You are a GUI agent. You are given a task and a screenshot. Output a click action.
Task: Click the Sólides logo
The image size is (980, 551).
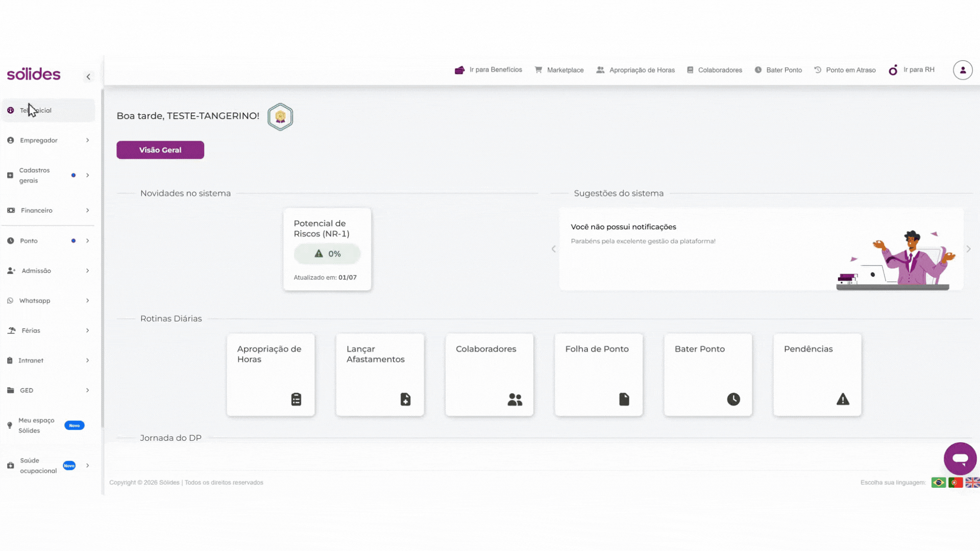click(x=34, y=74)
